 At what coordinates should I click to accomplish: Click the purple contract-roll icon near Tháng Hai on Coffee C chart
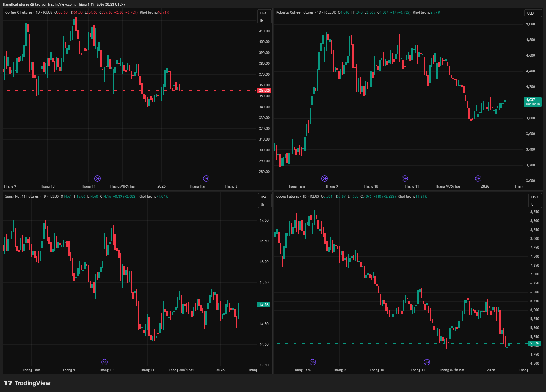[206, 178]
